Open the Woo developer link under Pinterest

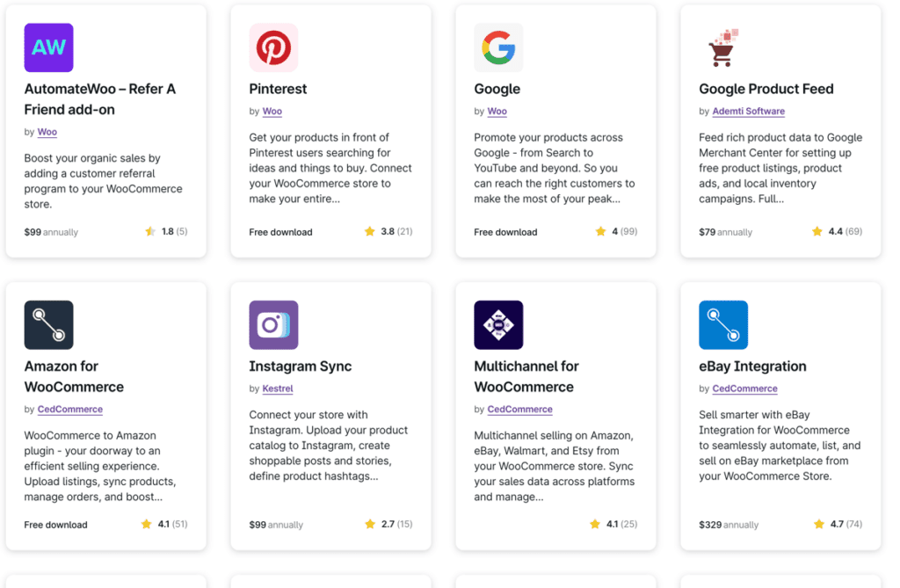point(272,111)
